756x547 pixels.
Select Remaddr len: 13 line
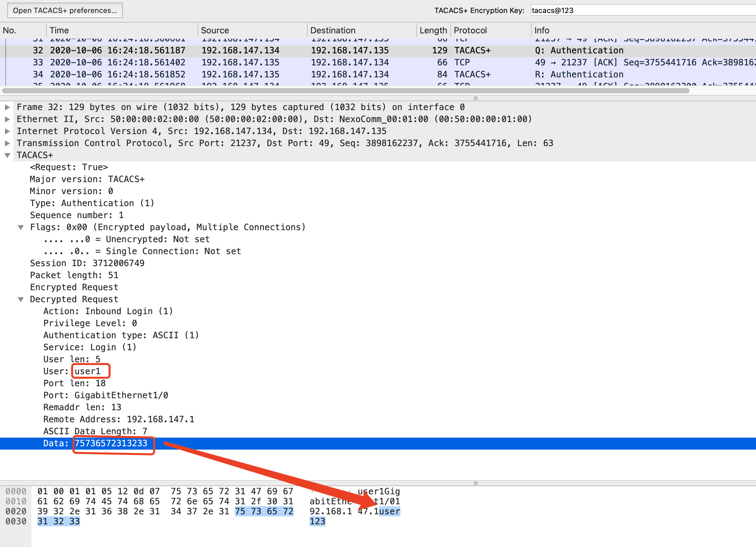82,407
